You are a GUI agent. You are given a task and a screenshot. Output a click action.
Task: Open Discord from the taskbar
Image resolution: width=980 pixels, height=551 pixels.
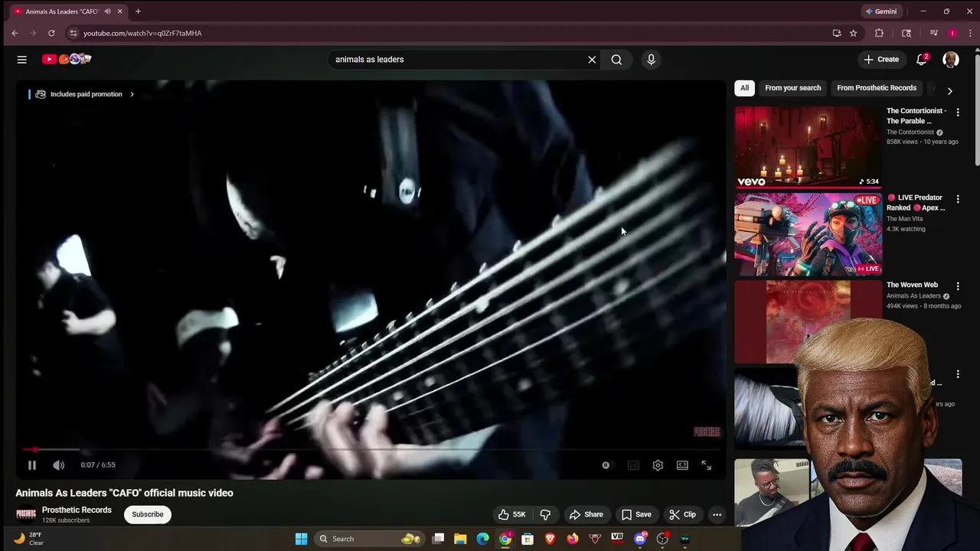(x=640, y=539)
